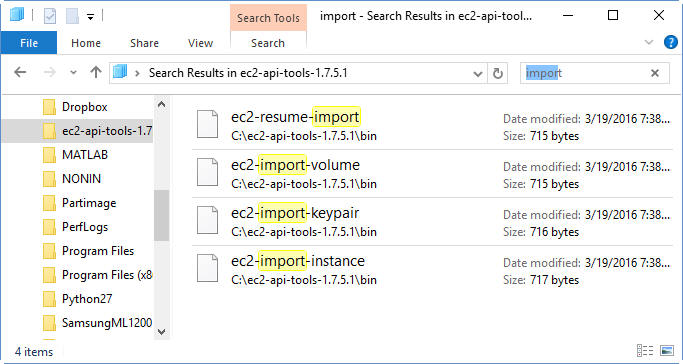Image resolution: width=683 pixels, height=364 pixels.
Task: Select the ec2-resume-import file result
Action: [433, 125]
